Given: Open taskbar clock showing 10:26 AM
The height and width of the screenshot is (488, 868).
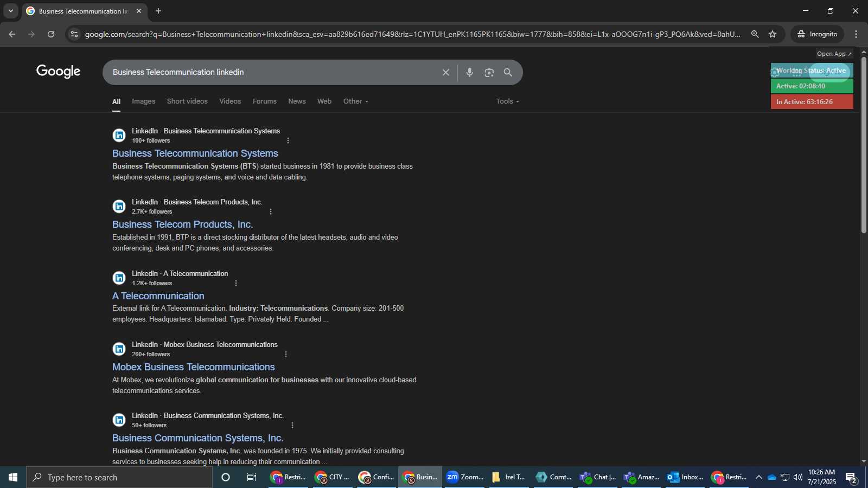Looking at the screenshot, I should (x=821, y=477).
